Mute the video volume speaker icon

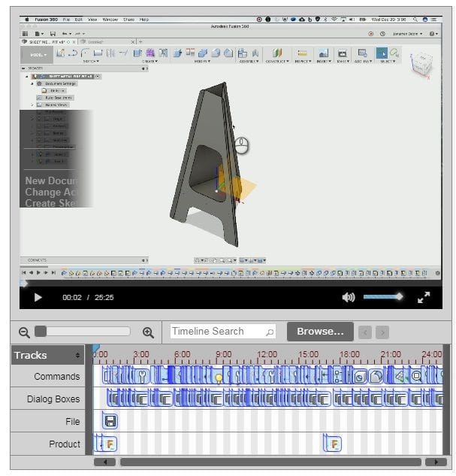[x=348, y=297]
